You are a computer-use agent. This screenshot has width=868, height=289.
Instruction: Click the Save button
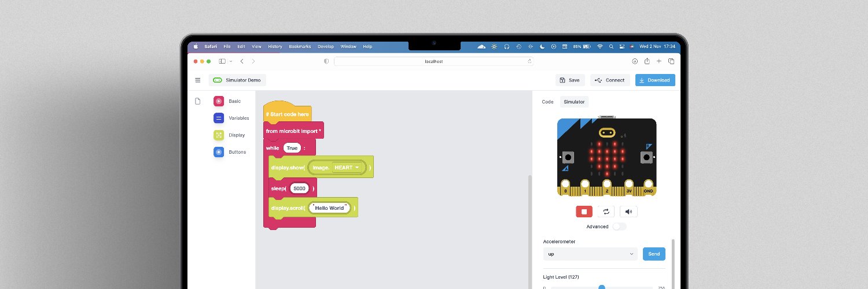coord(570,80)
